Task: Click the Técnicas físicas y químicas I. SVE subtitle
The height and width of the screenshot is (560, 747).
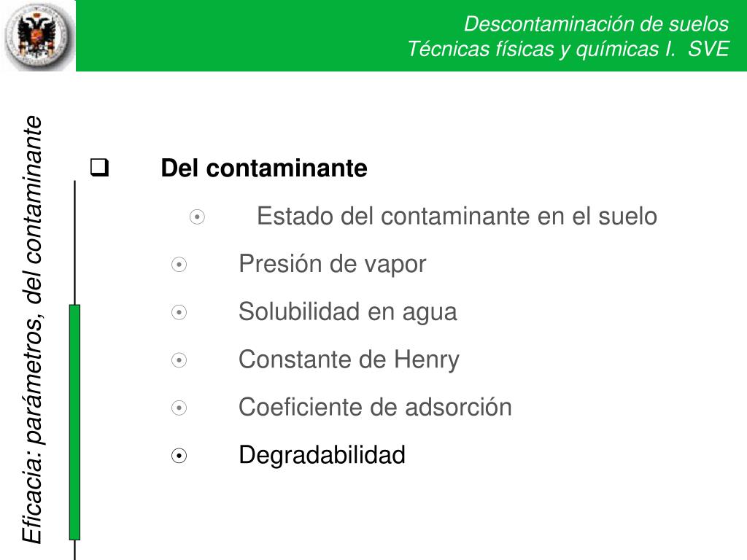Action: [568, 49]
